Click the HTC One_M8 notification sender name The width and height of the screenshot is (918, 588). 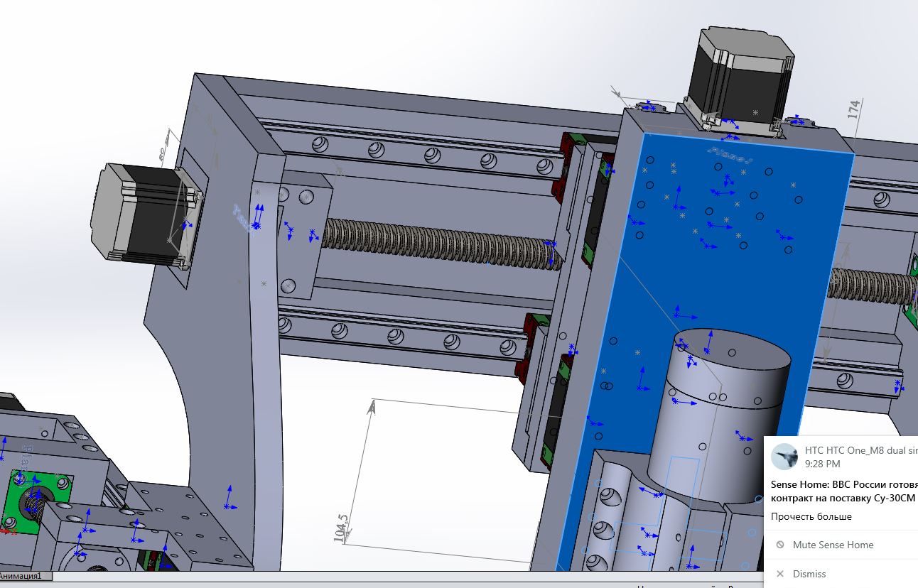click(861, 451)
